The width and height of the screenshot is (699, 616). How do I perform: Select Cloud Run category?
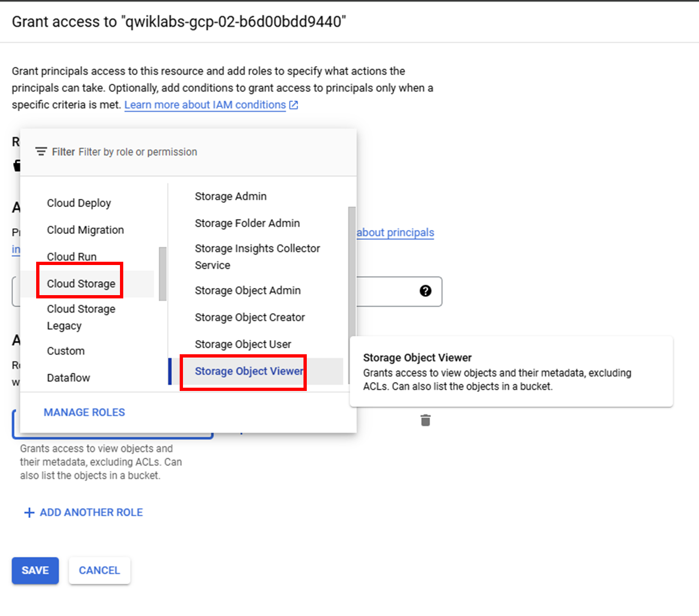tap(72, 256)
